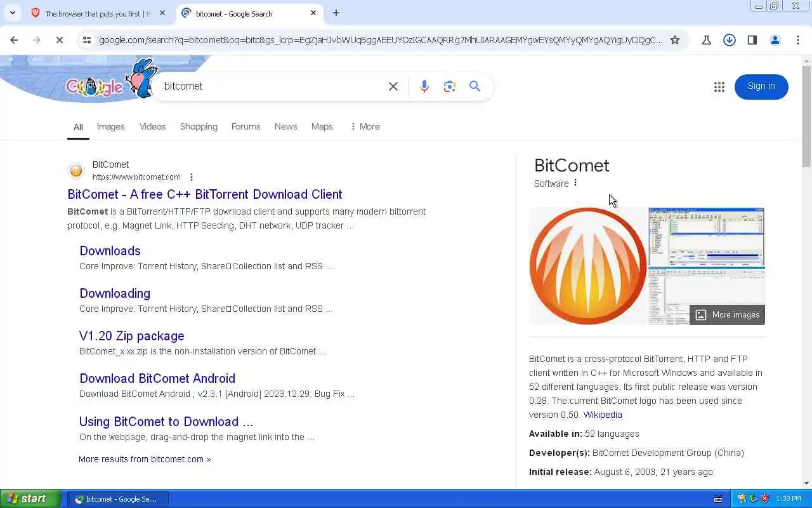
Task: Click the Sign in button
Action: [761, 86]
